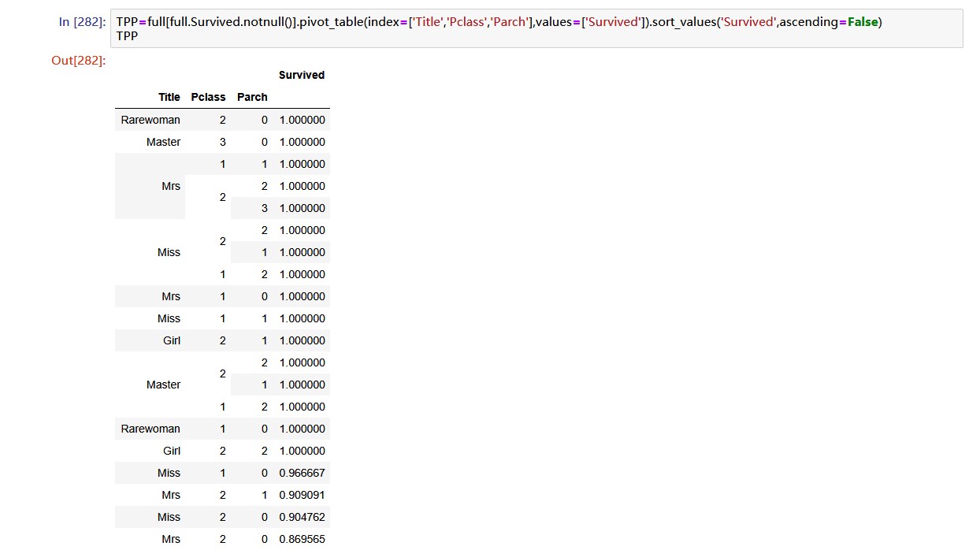Select the 0.909091 value cell

click(x=302, y=495)
